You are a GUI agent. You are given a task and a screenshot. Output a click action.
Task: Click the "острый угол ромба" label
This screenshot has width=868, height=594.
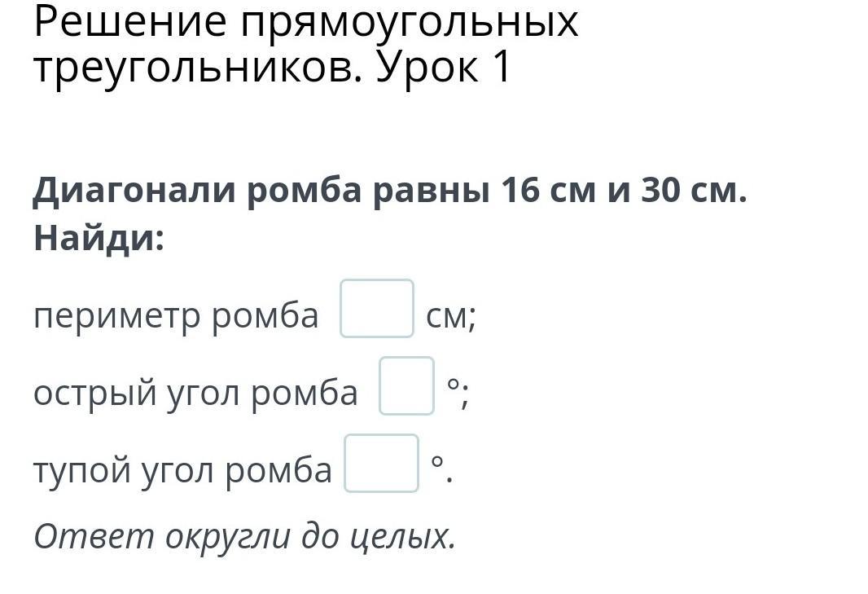195,394
